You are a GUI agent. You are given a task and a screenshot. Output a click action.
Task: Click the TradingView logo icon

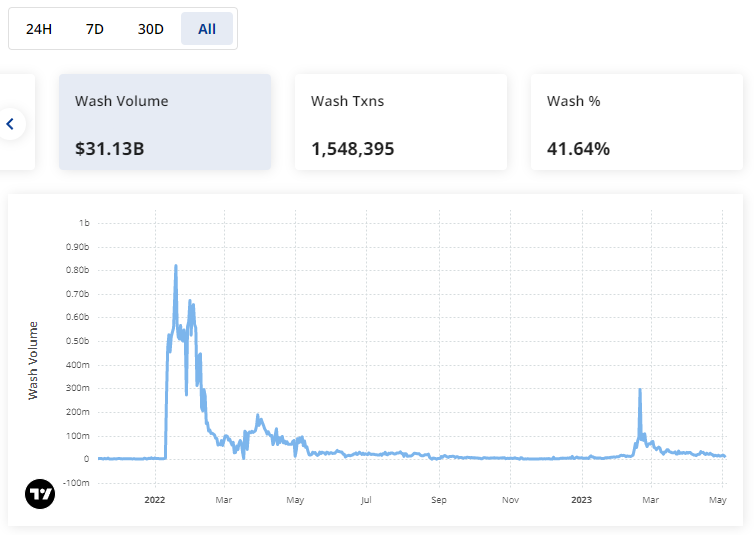click(x=40, y=494)
